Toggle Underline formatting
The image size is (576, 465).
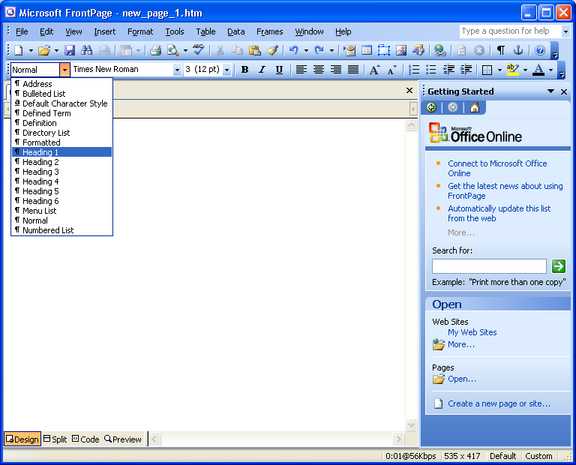click(x=279, y=69)
